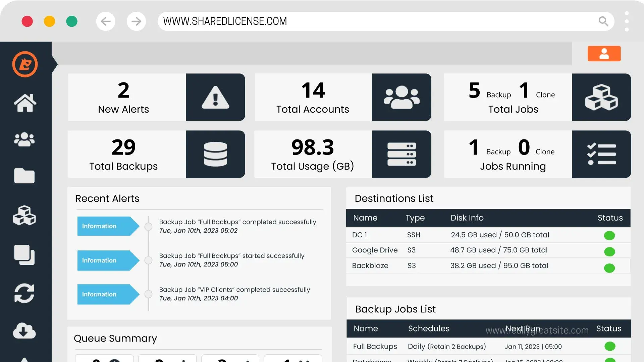Click the Total Backups database tile
Screen dimensions: 644x362
(x=215, y=154)
